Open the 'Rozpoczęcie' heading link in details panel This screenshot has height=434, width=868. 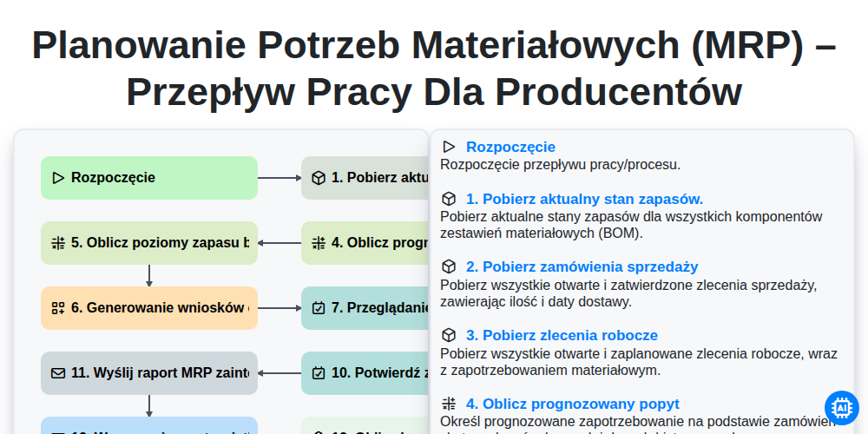(510, 147)
